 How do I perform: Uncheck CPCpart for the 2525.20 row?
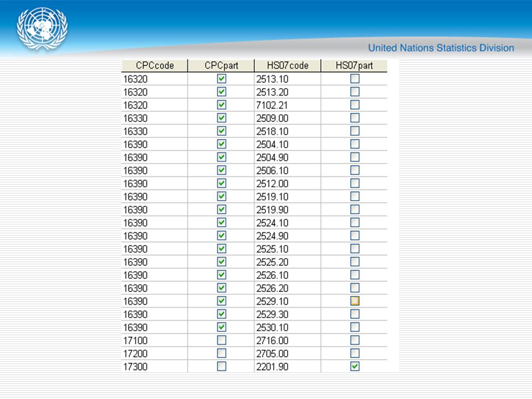[222, 262]
